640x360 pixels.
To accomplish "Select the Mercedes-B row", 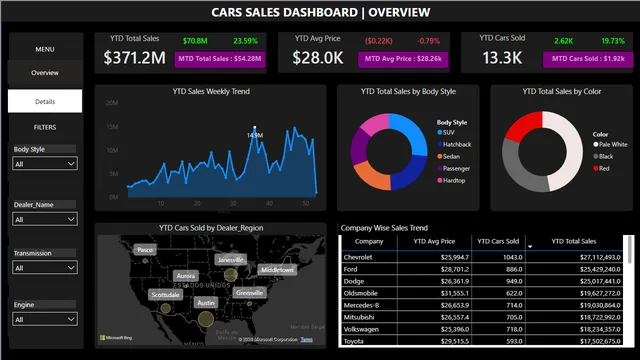I will (482, 305).
